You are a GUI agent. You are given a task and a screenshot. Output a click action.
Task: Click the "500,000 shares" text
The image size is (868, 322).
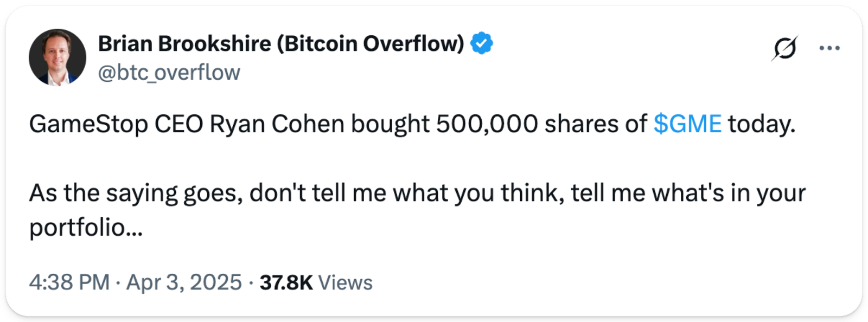pyautogui.click(x=528, y=124)
